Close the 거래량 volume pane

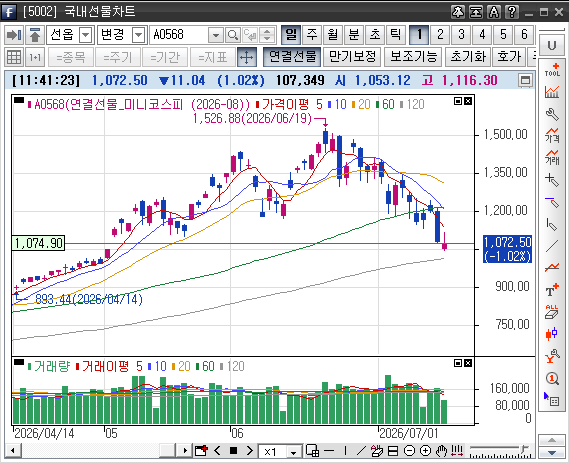[x=468, y=363]
